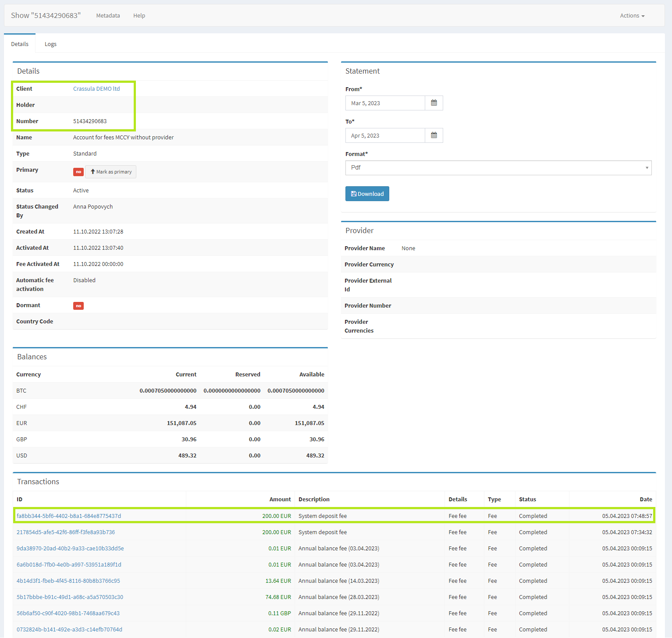Expand the Format dropdown showing Pdf
The image size is (672, 638).
pyautogui.click(x=498, y=168)
